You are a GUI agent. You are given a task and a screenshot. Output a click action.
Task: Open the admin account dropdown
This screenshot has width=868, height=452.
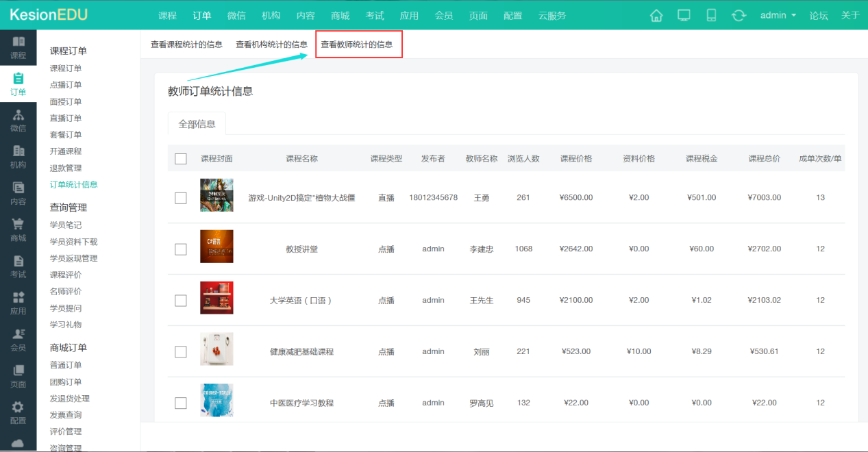778,14
